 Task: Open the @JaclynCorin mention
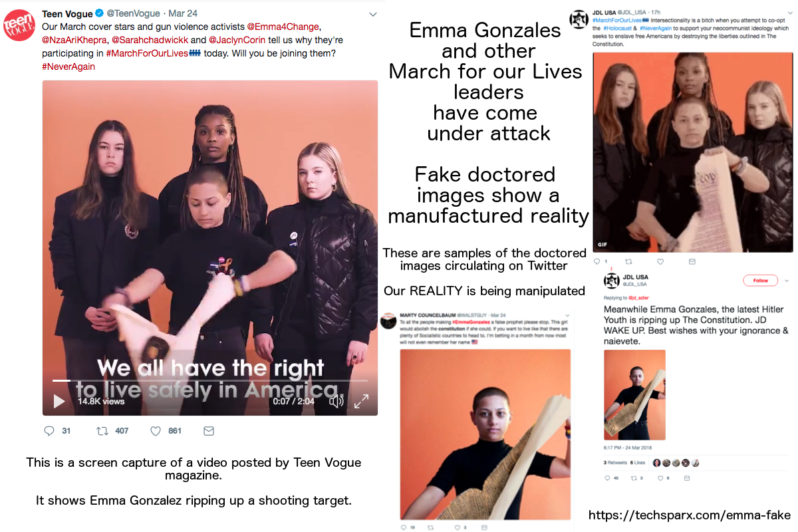(x=237, y=40)
